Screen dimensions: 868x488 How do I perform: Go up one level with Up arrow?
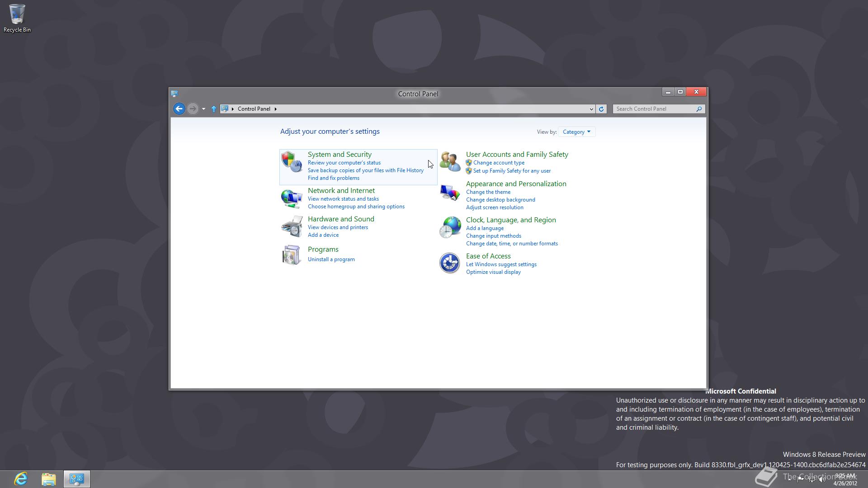(214, 109)
